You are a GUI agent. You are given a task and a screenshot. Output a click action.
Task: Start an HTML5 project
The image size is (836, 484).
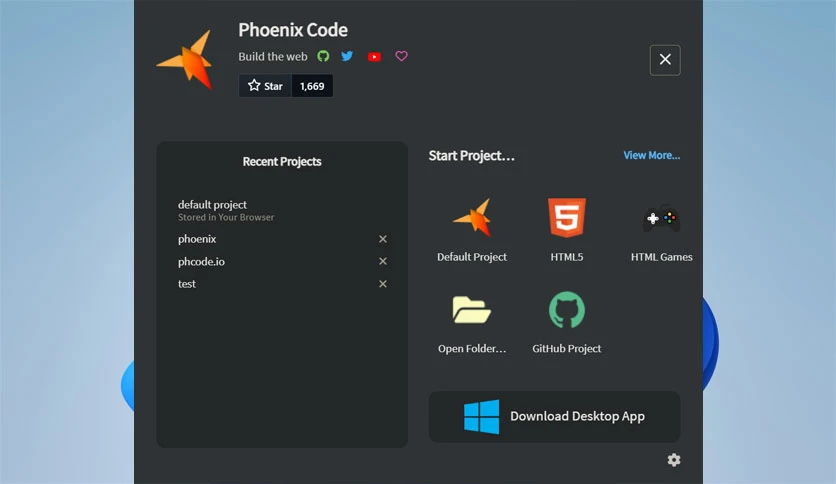(x=567, y=230)
